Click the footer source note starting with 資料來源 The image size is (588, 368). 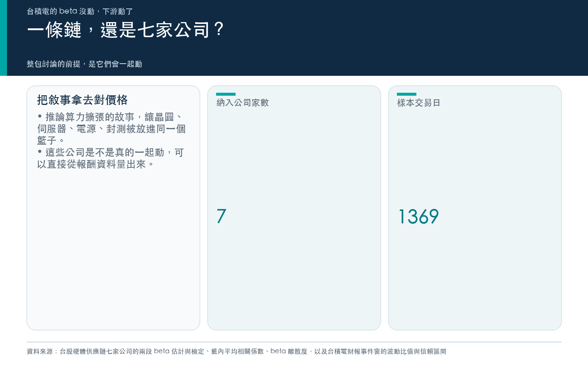(x=236, y=351)
